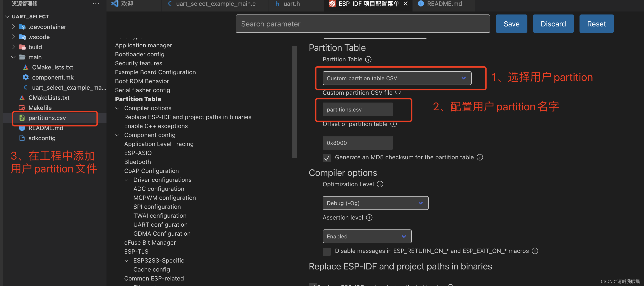The height and width of the screenshot is (286, 644).
Task: Click the Discard button
Action: click(x=553, y=23)
